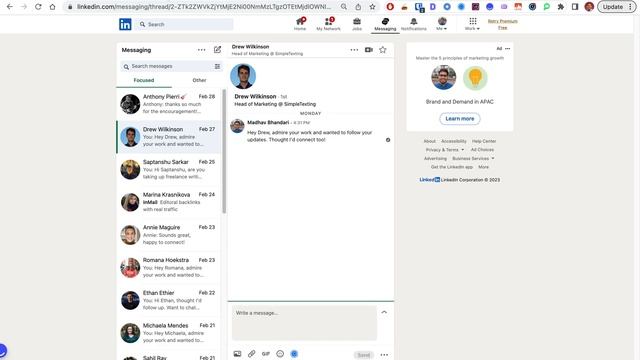Open the Advertising footer link
Screen dimensions: 640x360
click(435, 158)
